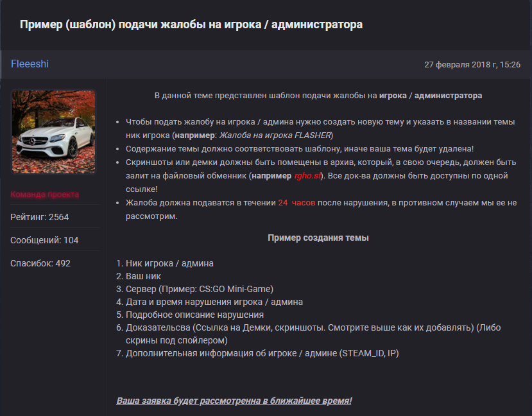
Task: Click the white Mercedes avatar image
Action: click(54, 132)
